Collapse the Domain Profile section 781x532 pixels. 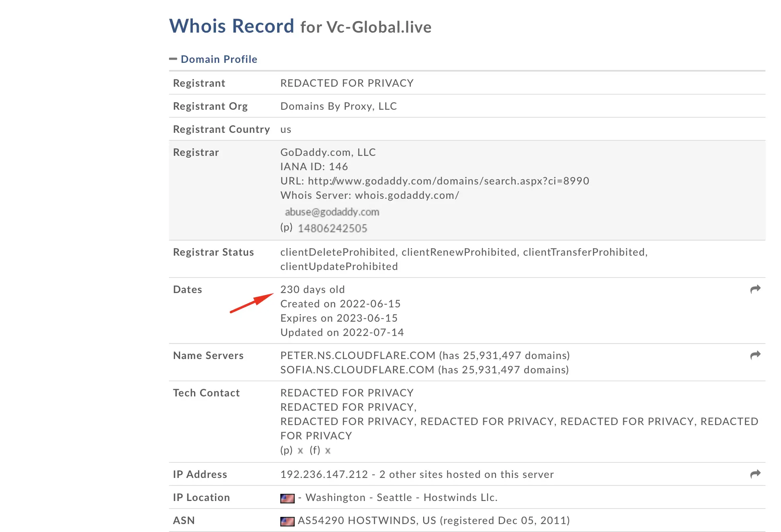(x=173, y=59)
